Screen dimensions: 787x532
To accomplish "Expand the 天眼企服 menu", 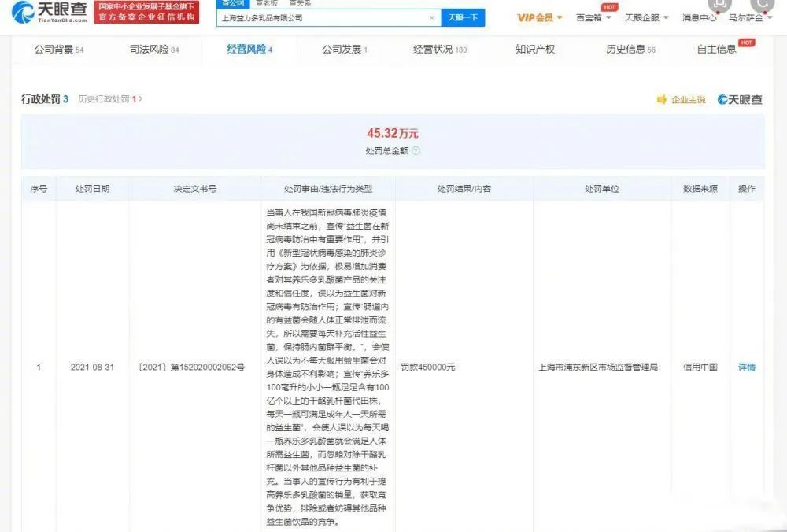I will point(646,17).
